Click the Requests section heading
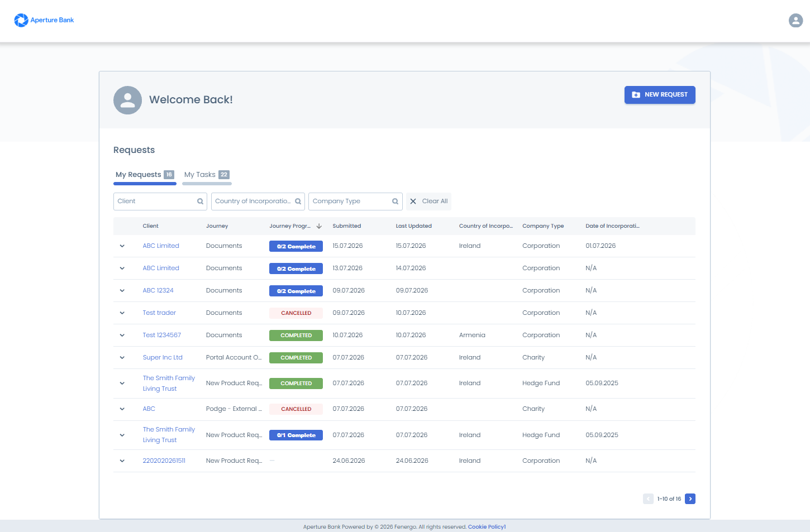Image resolution: width=810 pixels, height=532 pixels. 134,150
